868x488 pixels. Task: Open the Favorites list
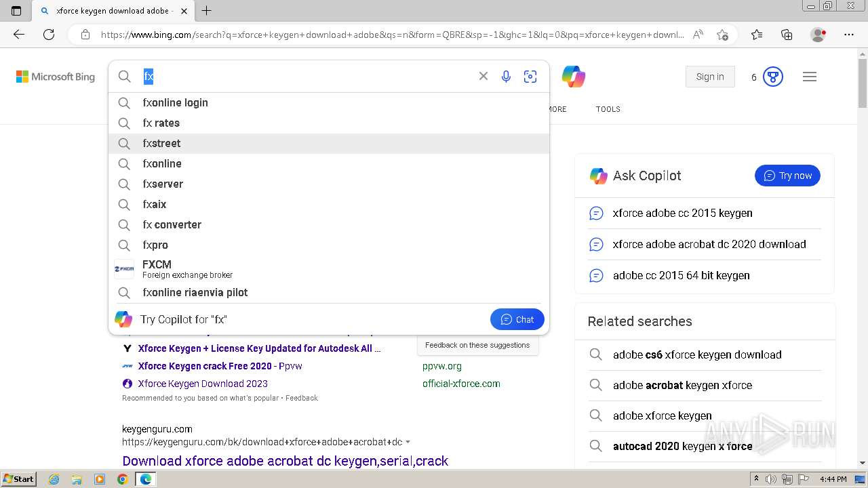757,35
